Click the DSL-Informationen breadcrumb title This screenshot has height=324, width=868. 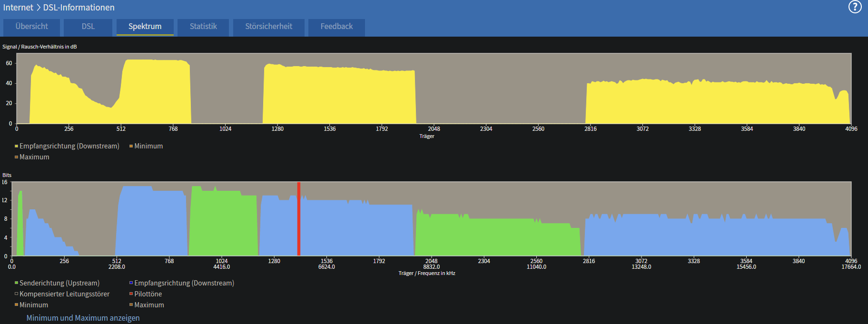pyautogui.click(x=79, y=8)
